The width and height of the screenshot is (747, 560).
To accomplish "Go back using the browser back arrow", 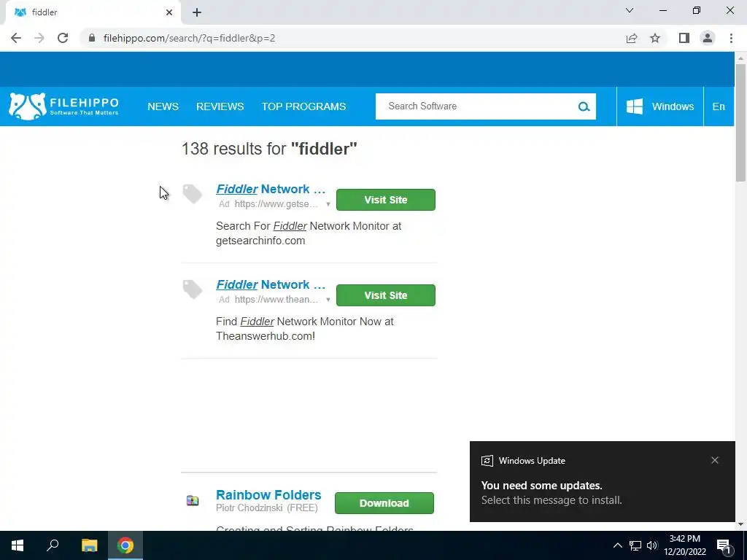I will (x=16, y=38).
